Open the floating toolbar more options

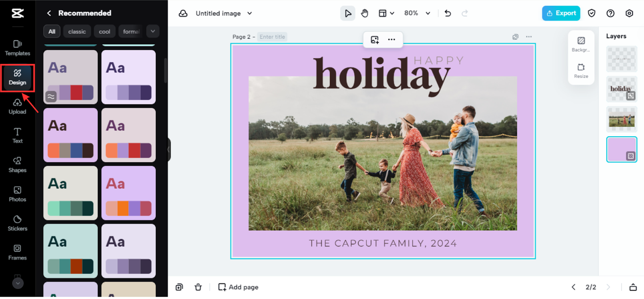391,40
